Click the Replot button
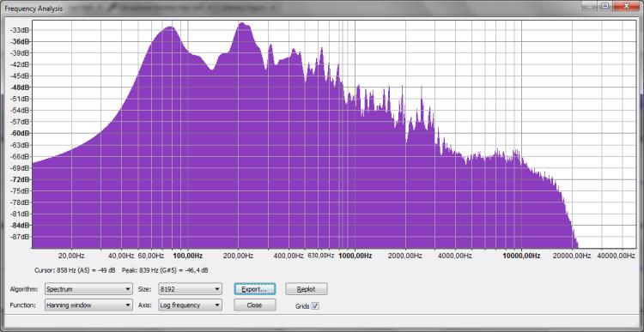Viewport: 644px width, 332px height. (307, 289)
